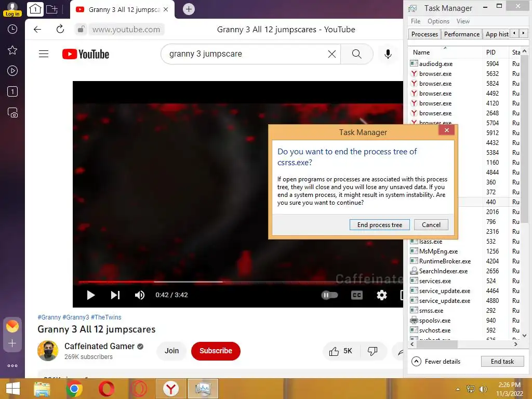Go to YouTube home via logo
This screenshot has height=399, width=532.
86,54
